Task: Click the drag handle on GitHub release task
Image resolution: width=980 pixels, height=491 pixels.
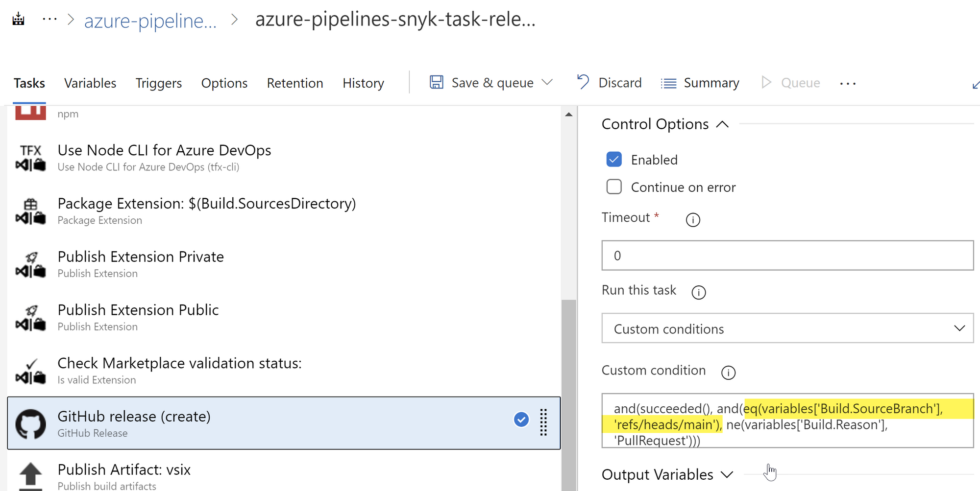Action: 543,422
